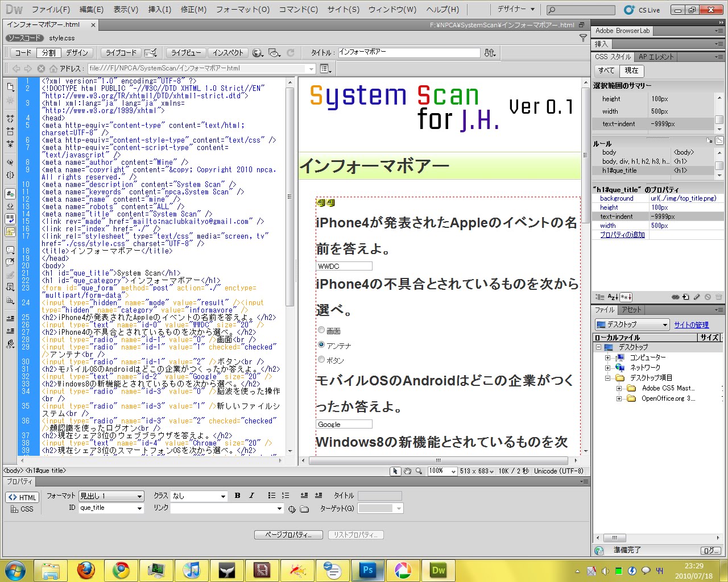Viewport: 728px width, 582px height.
Task: Show CSS properties in category view
Action: click(600, 297)
